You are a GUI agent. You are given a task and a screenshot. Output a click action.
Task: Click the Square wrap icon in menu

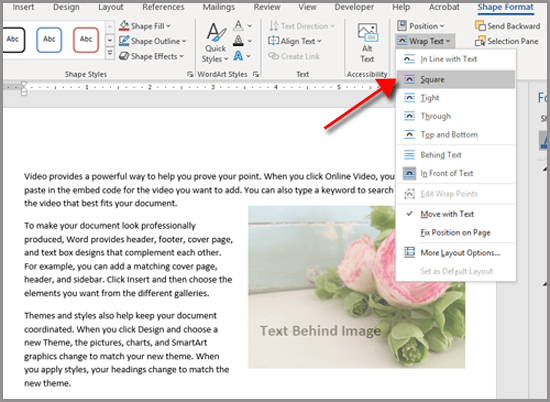pyautogui.click(x=409, y=79)
